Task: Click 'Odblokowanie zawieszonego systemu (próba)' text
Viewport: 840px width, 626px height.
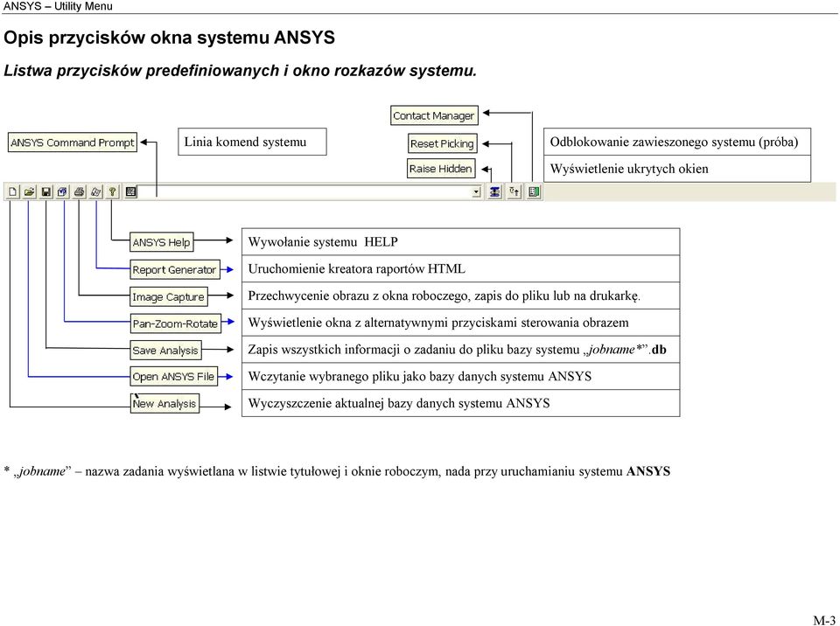Action: pyautogui.click(x=674, y=142)
